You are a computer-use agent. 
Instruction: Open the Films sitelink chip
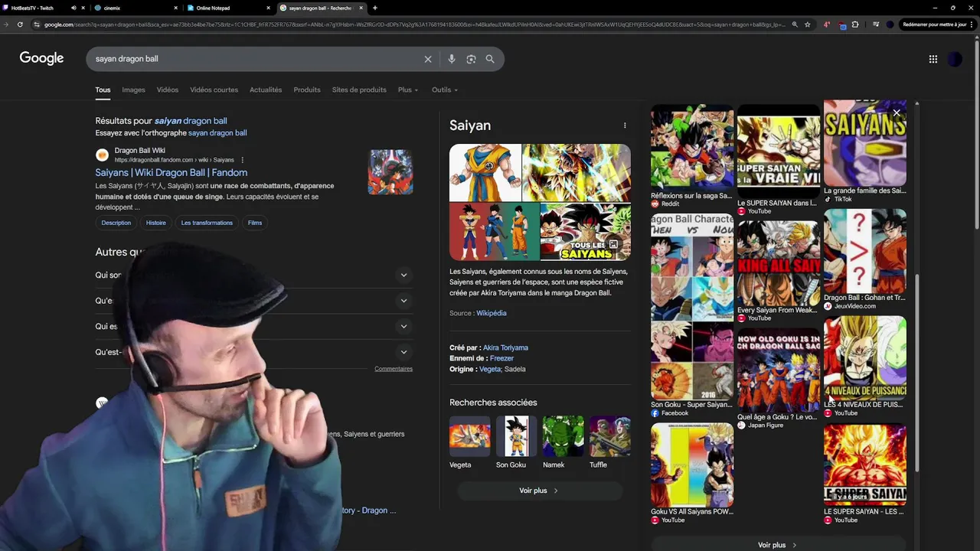(x=255, y=223)
